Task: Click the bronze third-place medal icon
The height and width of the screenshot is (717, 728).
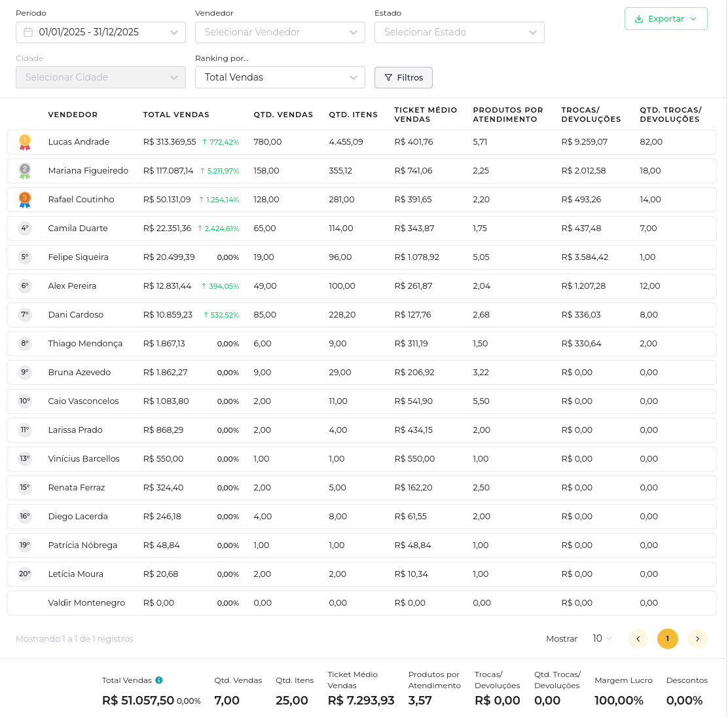Action: click(x=25, y=200)
